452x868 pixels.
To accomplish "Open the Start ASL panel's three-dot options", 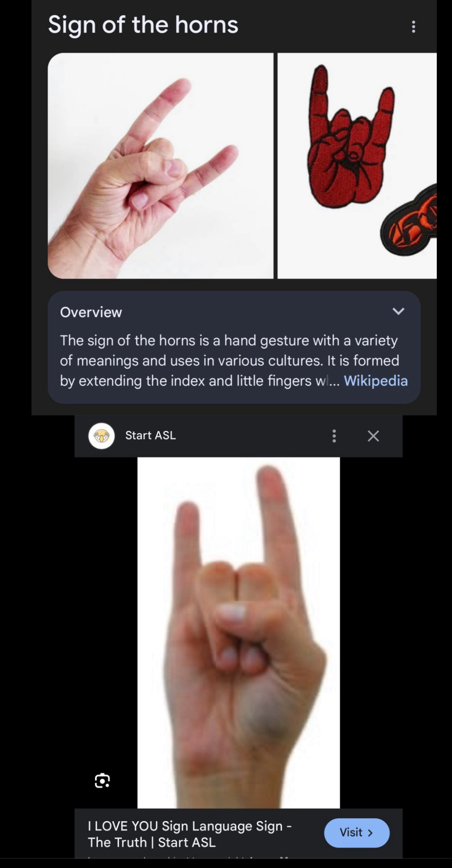I will tap(334, 436).
